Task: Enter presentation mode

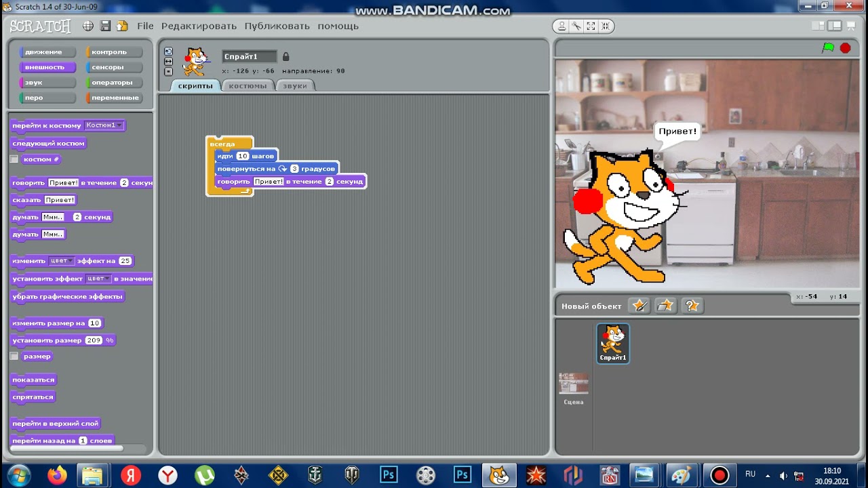Action: [x=852, y=26]
